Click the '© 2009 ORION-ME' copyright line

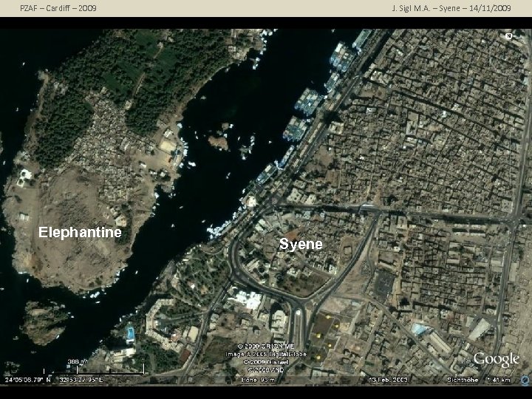[266, 347]
